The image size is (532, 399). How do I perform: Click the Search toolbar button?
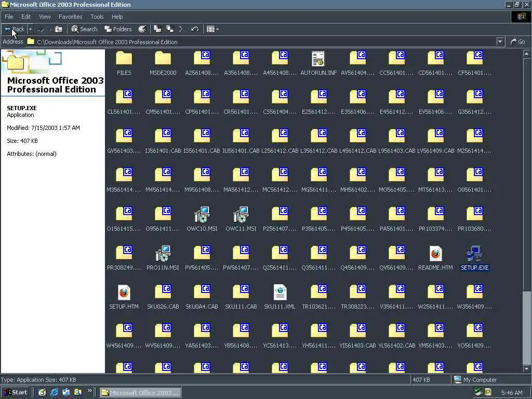(x=85, y=29)
